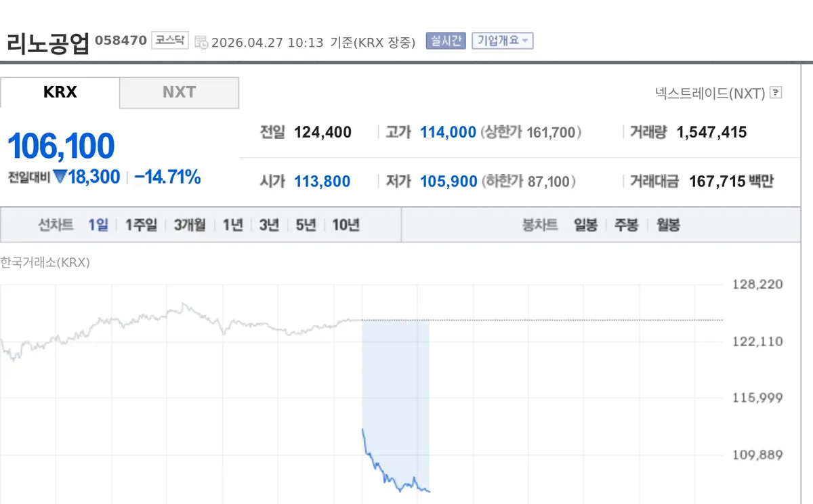Show the 월봉 candlestick chart
The image size is (813, 504).
point(668,225)
